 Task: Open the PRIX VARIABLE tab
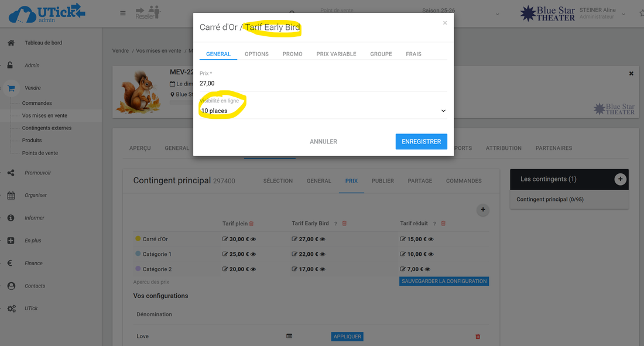[336, 54]
